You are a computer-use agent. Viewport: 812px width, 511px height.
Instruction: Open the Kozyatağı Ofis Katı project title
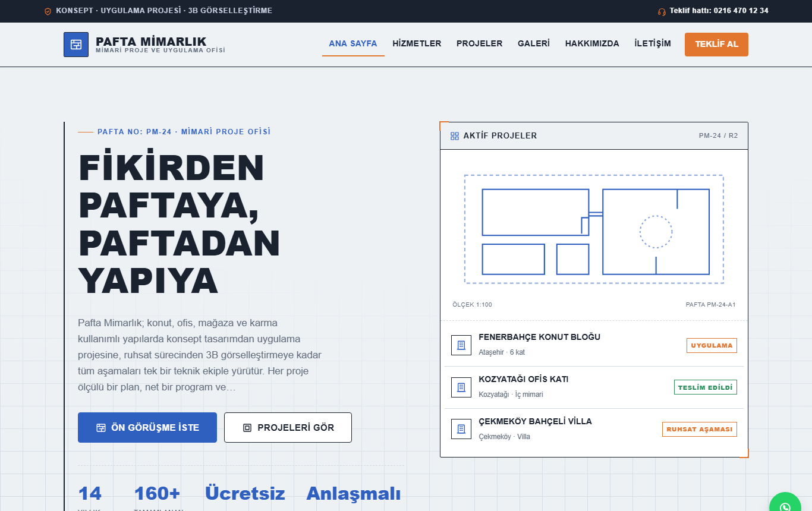click(524, 379)
